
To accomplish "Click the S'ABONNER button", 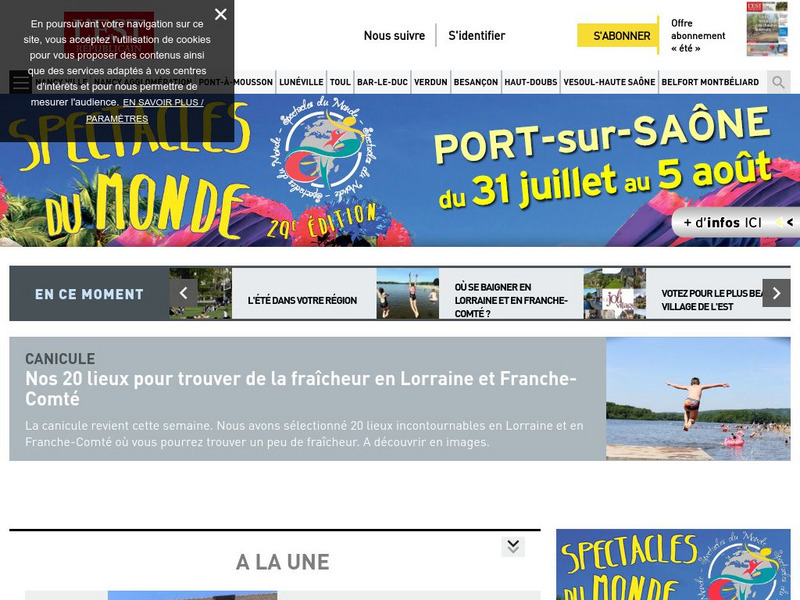I will tap(618, 35).
